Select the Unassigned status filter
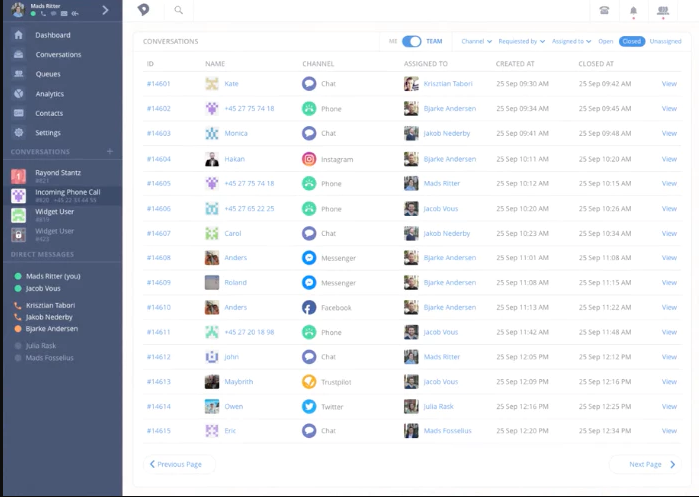699x497 pixels. [x=665, y=41]
